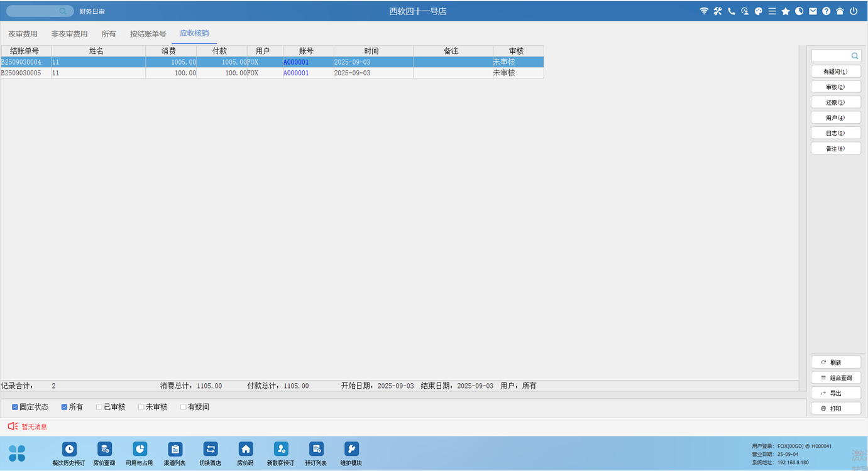868x471 pixels.
Task: Open the 可用与占用 pie chart icon
Action: (140, 449)
